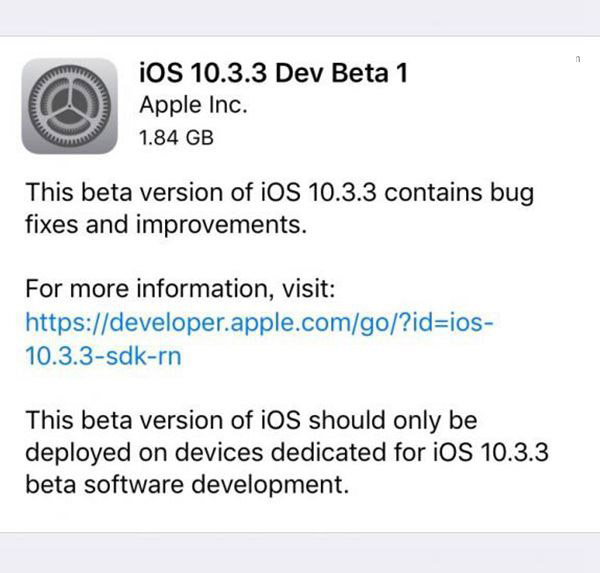Click the small faint mark at top right
Image resolution: width=600 pixels, height=573 pixels.
[x=578, y=59]
